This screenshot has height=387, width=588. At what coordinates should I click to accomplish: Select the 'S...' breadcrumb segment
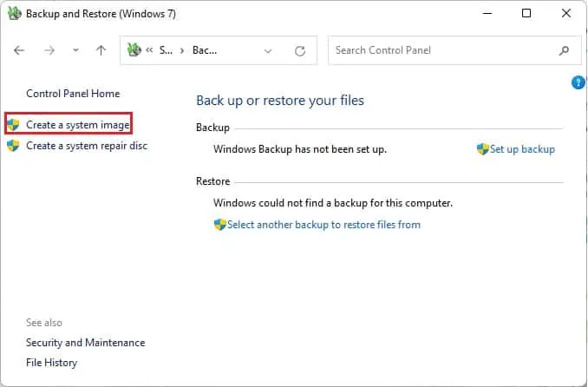(166, 50)
